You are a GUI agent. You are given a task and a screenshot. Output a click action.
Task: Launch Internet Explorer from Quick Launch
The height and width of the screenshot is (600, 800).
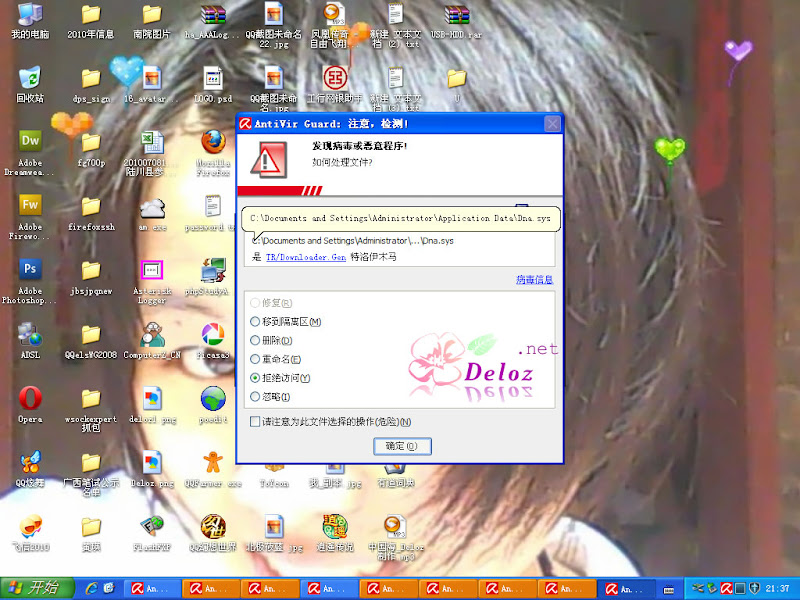click(x=92, y=588)
